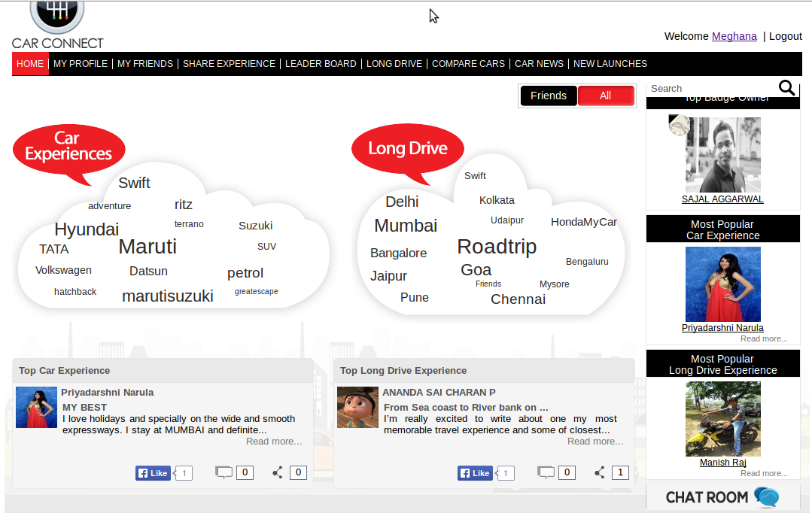
Task: Click share count on Sea coast post
Action: coord(620,472)
